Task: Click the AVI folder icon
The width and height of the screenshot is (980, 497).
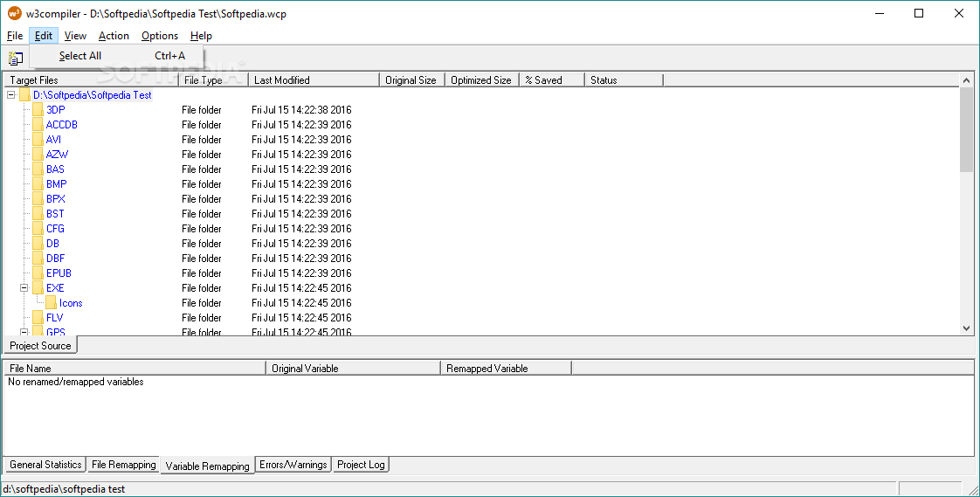Action: point(38,140)
